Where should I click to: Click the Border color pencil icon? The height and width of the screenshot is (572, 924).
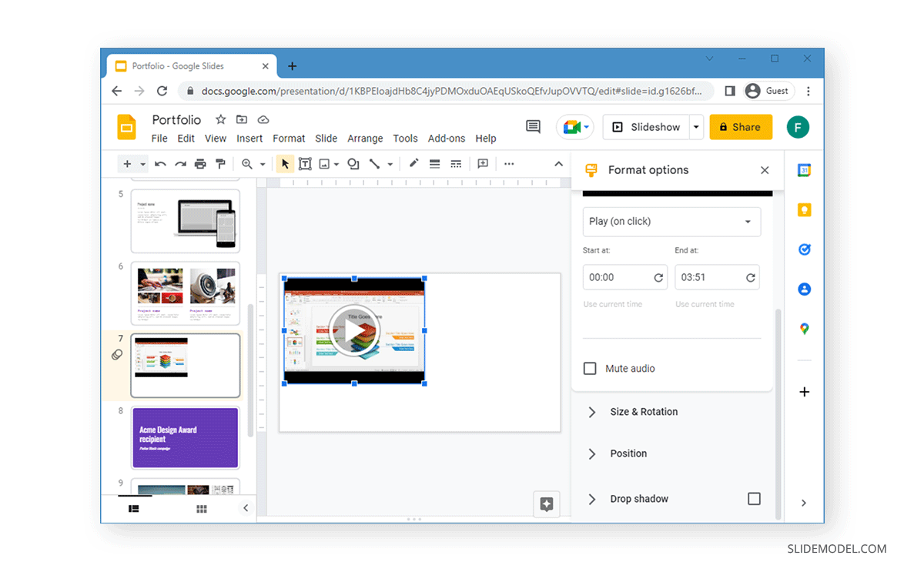click(x=413, y=164)
